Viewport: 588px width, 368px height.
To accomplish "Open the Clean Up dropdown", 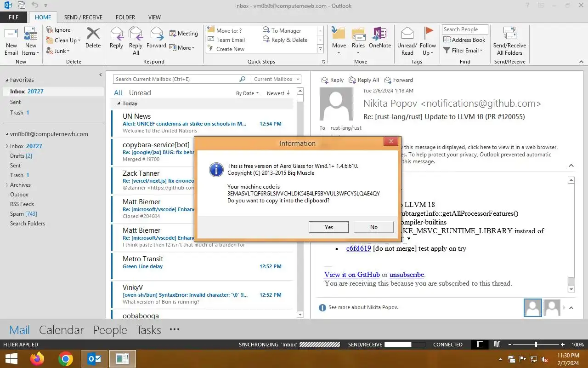I will [x=63, y=40].
